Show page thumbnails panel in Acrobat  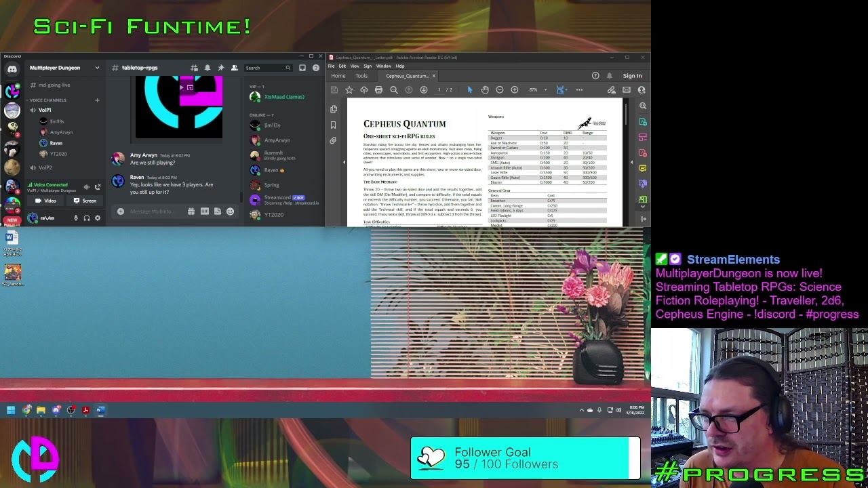(334, 109)
